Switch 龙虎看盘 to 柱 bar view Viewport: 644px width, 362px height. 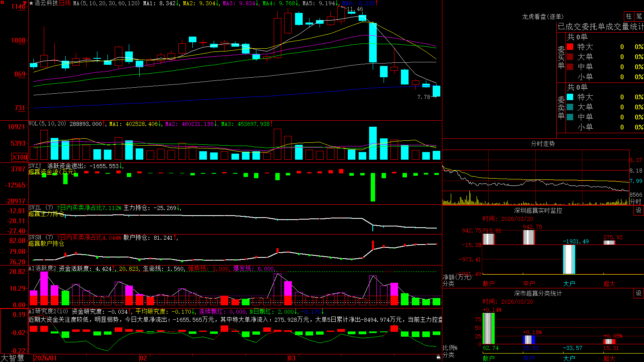pos(629,16)
